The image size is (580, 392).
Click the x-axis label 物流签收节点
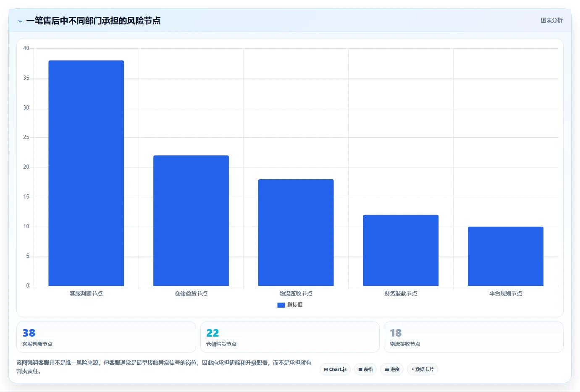(x=296, y=293)
